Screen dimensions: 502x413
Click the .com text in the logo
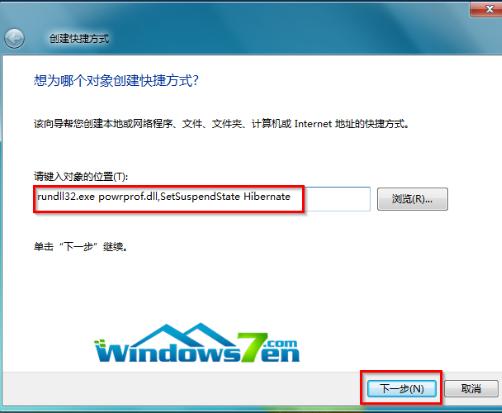pos(281,343)
